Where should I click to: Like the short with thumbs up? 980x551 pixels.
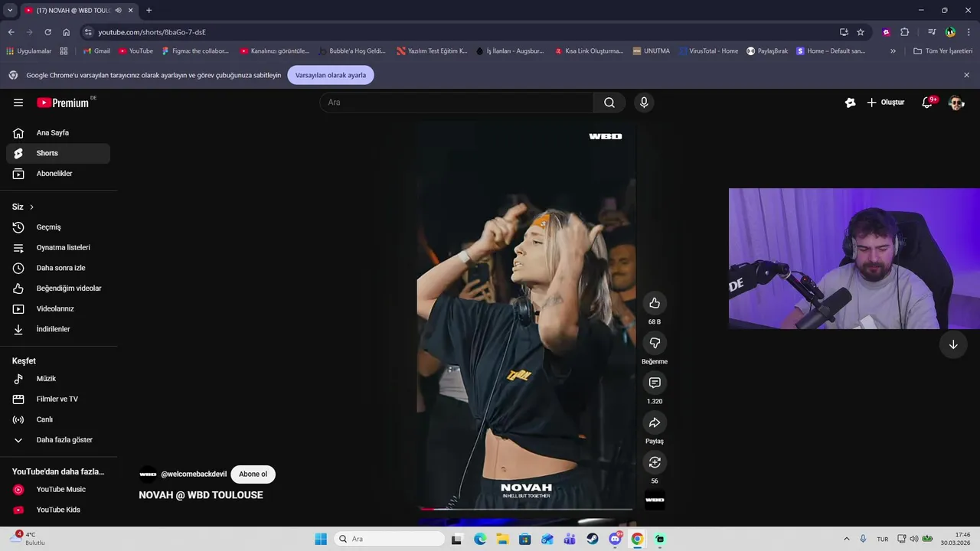pos(655,303)
